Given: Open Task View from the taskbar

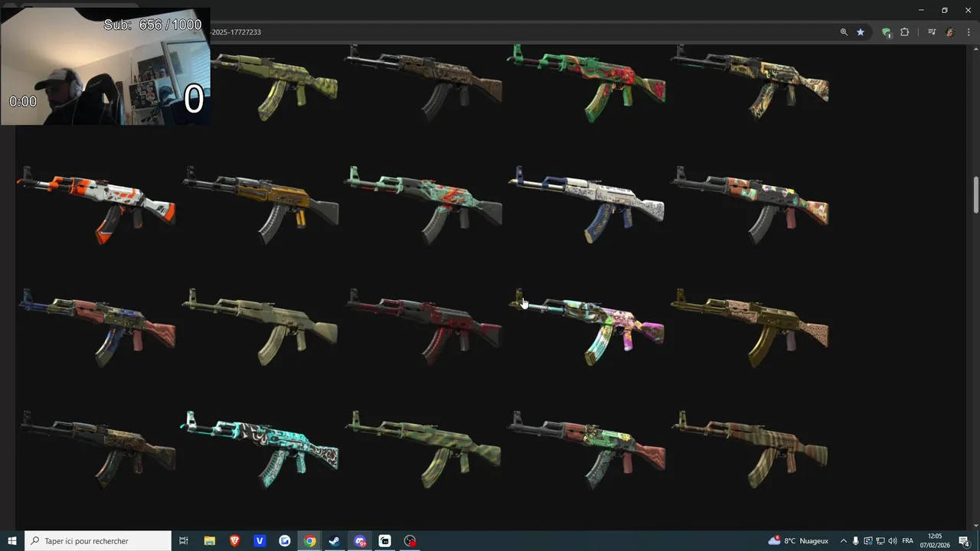Looking at the screenshot, I should coord(184,541).
